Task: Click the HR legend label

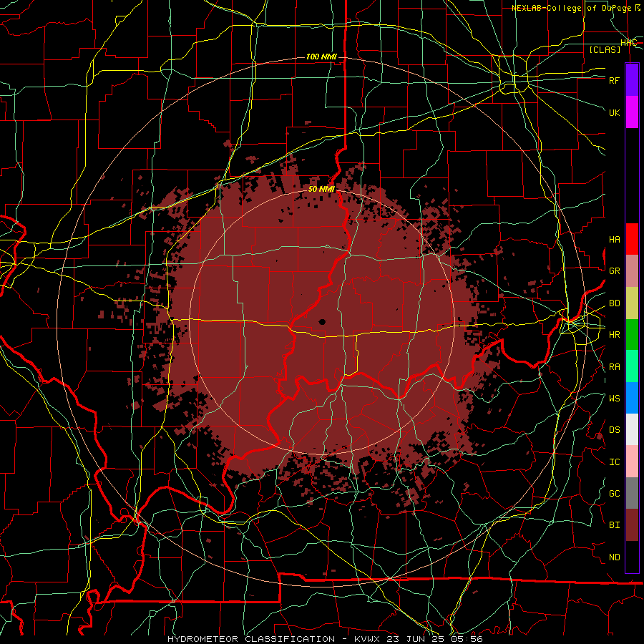Action: (x=615, y=335)
